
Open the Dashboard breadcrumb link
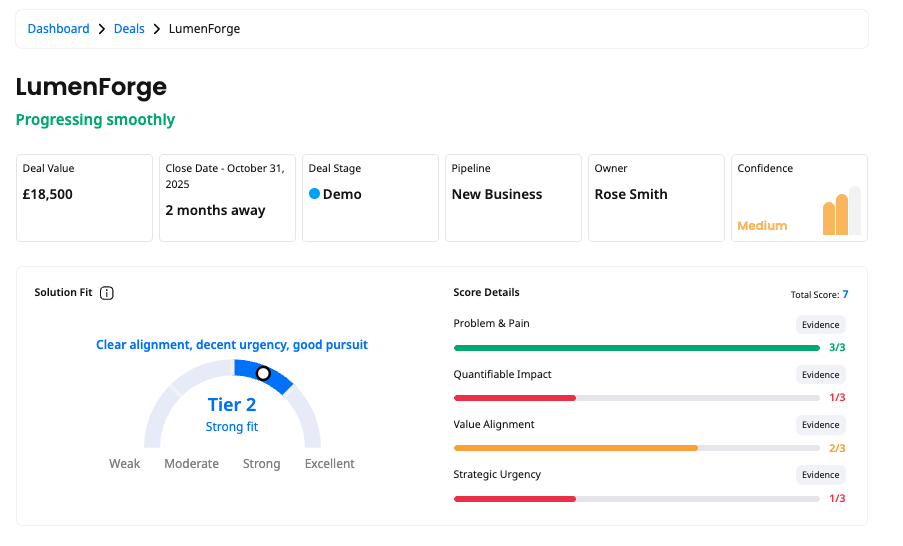point(58,29)
